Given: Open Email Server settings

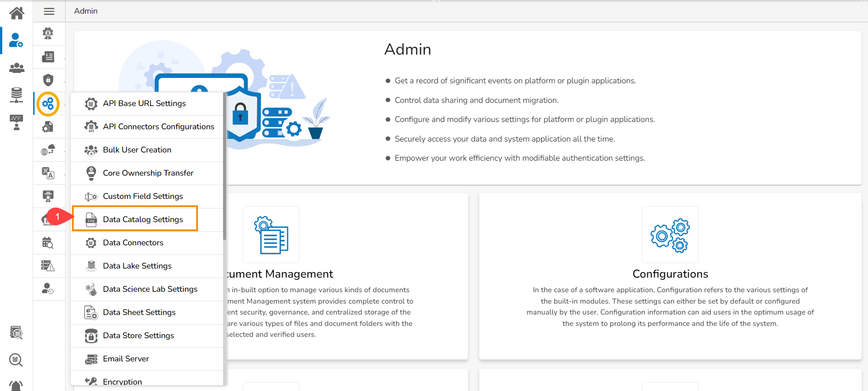Looking at the screenshot, I should (x=147, y=359).
